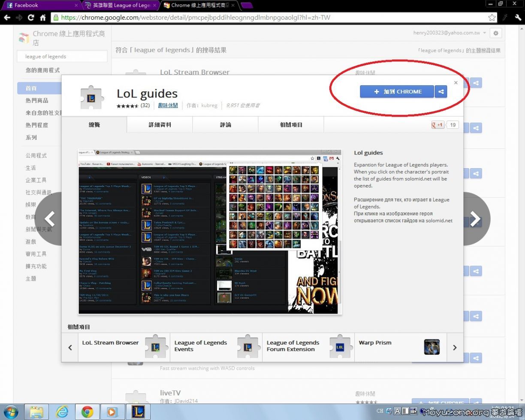The height and width of the screenshot is (420, 525).
Task: Switch to the 詳細資料 details tab
Action: [x=160, y=125]
